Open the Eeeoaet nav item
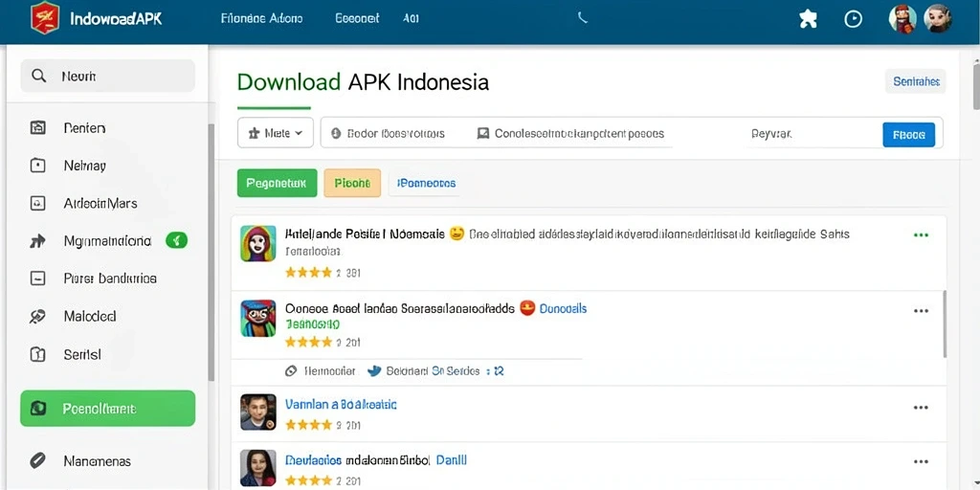The image size is (980, 490). tap(357, 18)
